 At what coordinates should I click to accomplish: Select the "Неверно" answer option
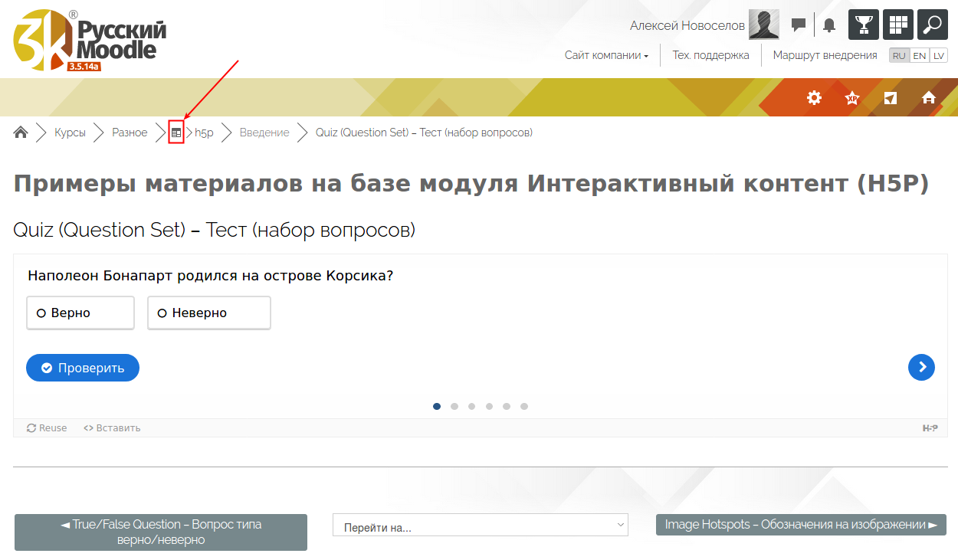pos(208,313)
